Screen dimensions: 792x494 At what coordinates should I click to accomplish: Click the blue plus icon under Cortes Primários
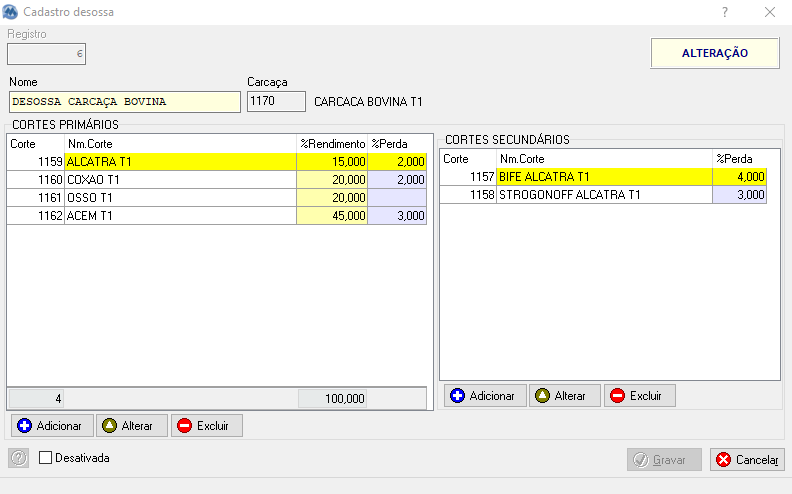[x=24, y=426]
